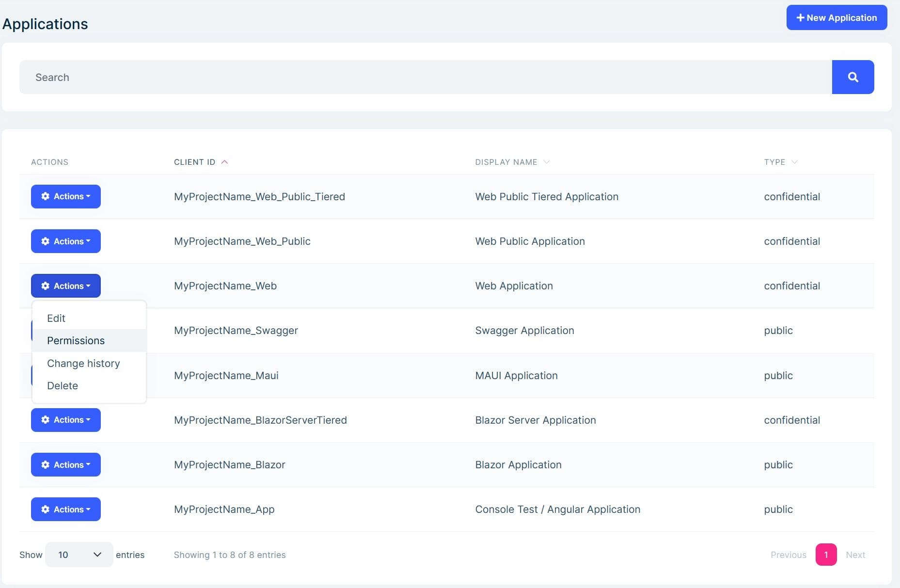Open the entries-per-page selector showing 10
The height and width of the screenshot is (588, 900).
tap(79, 554)
